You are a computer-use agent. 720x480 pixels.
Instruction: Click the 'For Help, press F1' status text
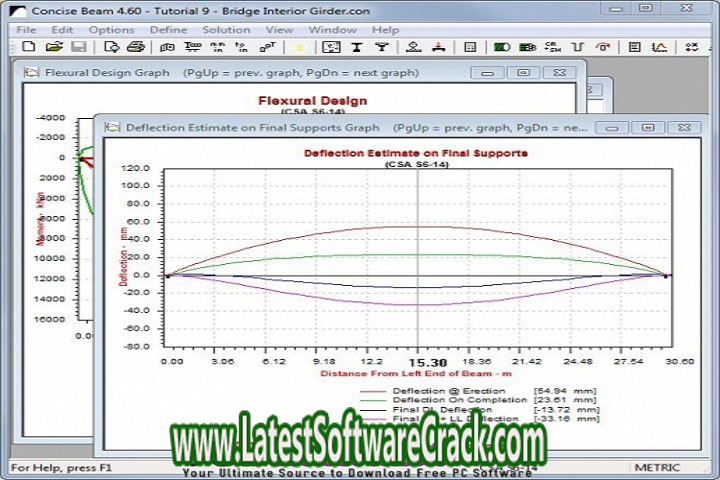(61, 468)
